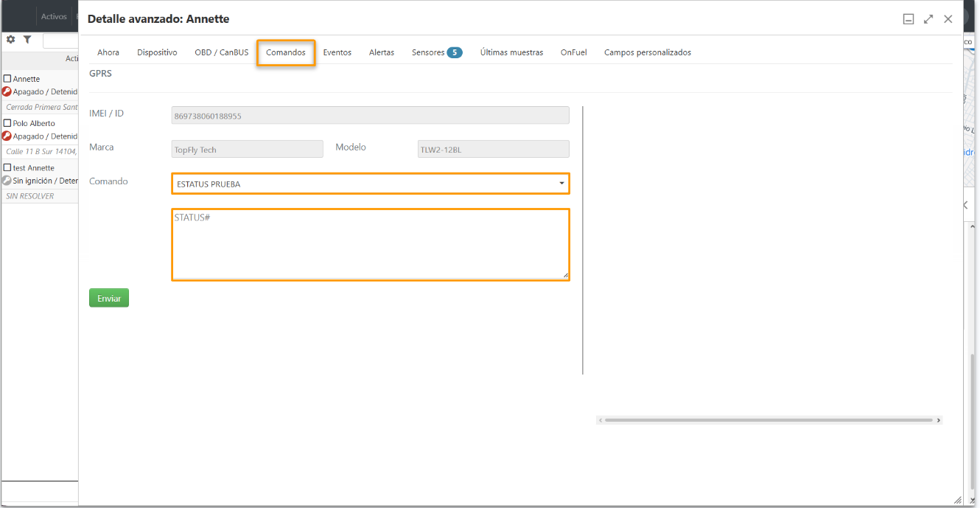This screenshot has width=980, height=508.
Task: Click the address 'Cerrada Primera Sant' under Annette
Action: [x=42, y=108]
